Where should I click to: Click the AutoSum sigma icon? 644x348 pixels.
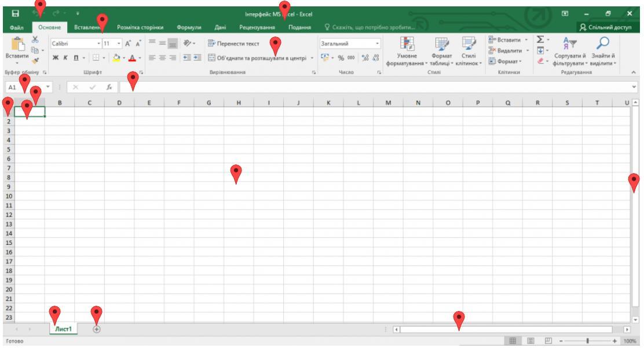coord(540,39)
